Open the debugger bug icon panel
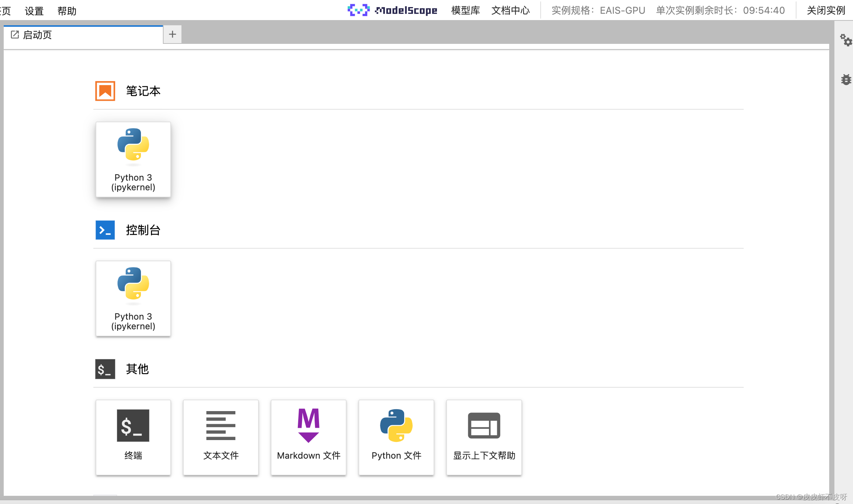This screenshot has width=853, height=504. [846, 80]
